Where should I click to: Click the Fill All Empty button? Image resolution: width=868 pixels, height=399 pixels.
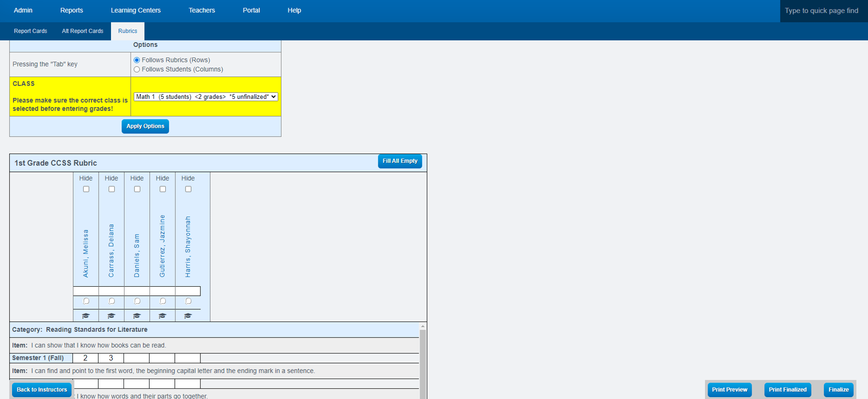click(x=400, y=161)
